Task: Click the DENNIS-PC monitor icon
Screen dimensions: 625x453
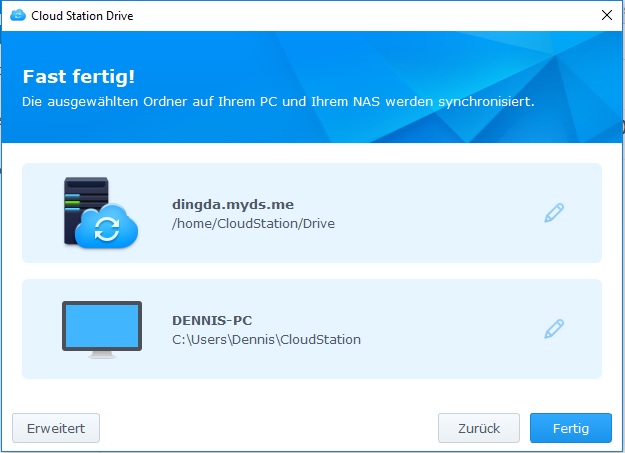Action: pyautogui.click(x=102, y=329)
